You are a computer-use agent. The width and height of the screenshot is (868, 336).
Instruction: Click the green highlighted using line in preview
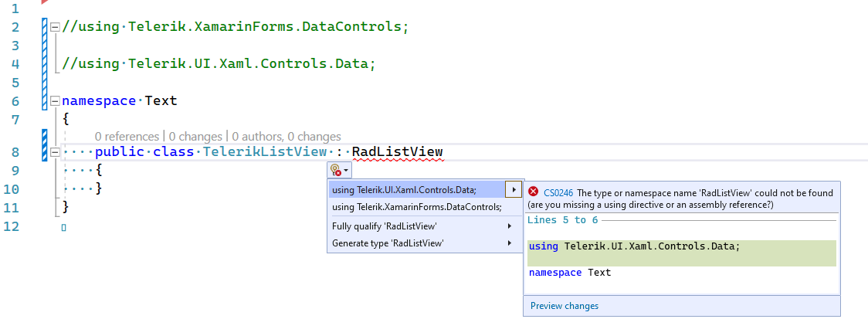coord(634,246)
